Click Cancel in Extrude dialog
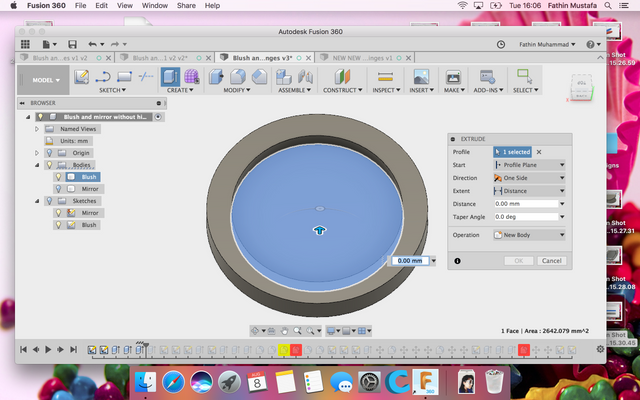Image resolution: width=640 pixels, height=400 pixels. [x=551, y=261]
